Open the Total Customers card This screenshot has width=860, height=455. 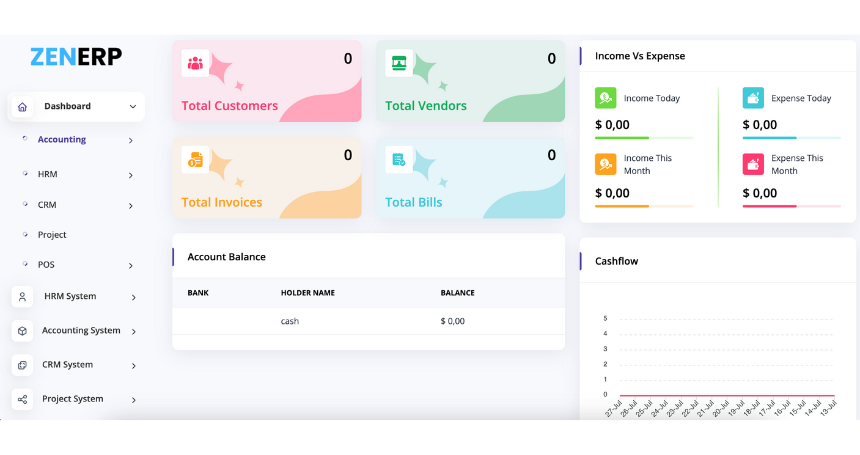(267, 81)
